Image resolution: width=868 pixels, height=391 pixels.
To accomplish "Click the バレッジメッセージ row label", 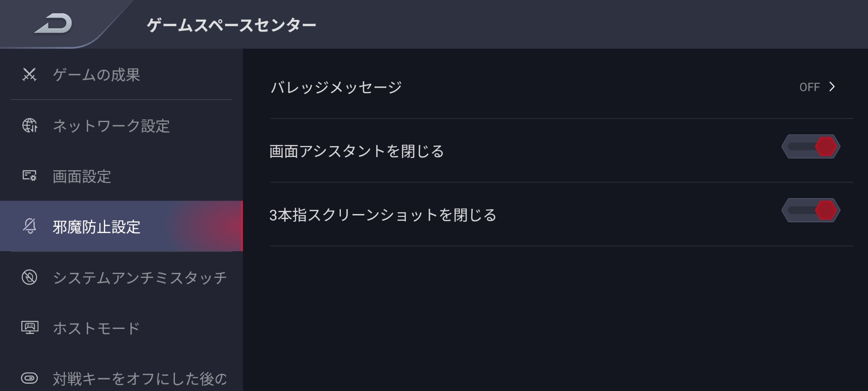I will pos(336,87).
